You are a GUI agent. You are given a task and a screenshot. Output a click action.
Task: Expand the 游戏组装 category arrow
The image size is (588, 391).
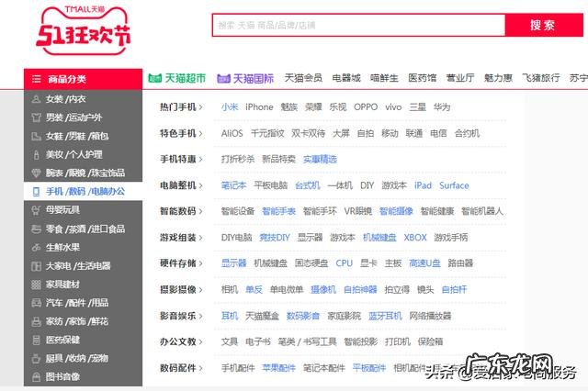tap(201, 238)
